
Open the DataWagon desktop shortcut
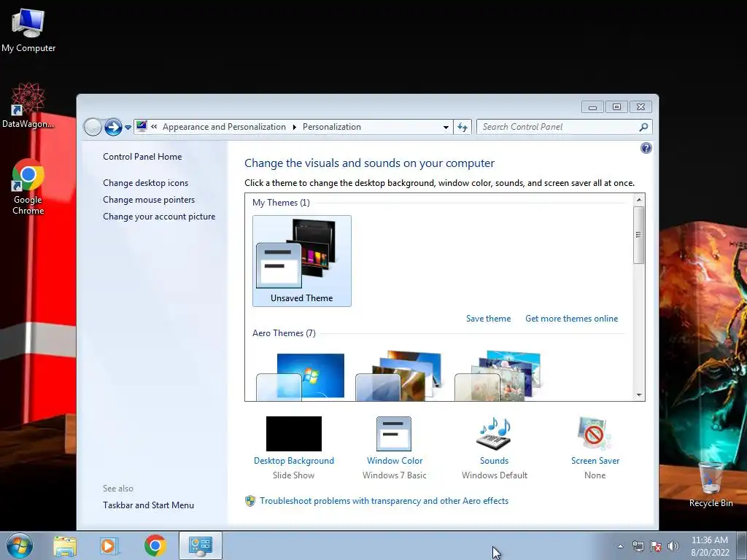point(28,106)
